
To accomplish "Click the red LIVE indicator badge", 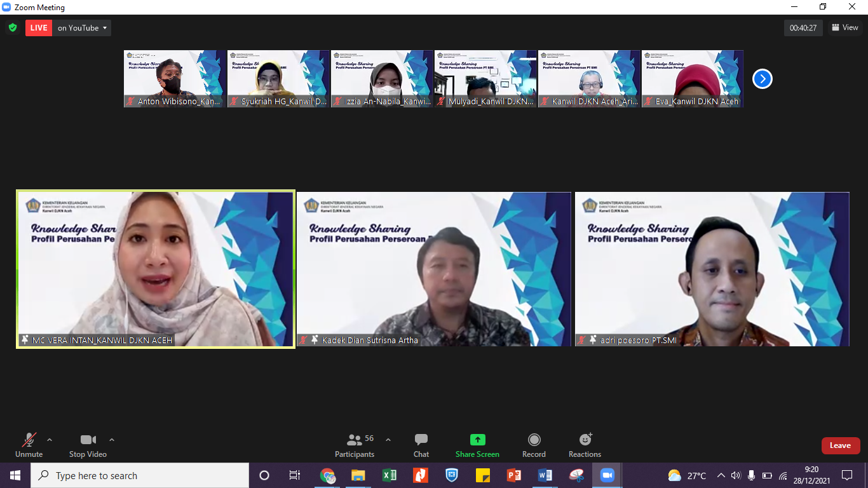I will 39,28.
